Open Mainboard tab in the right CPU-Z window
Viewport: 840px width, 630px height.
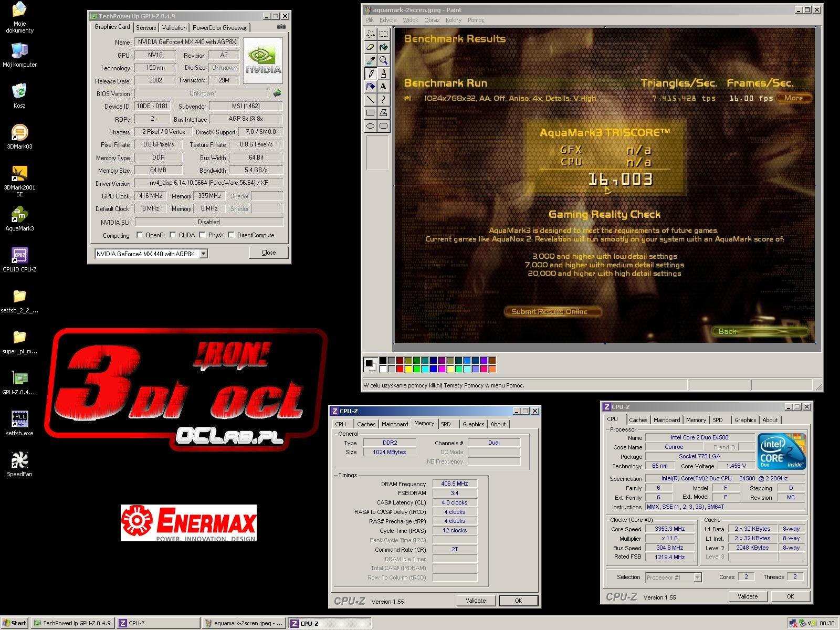[667, 420]
